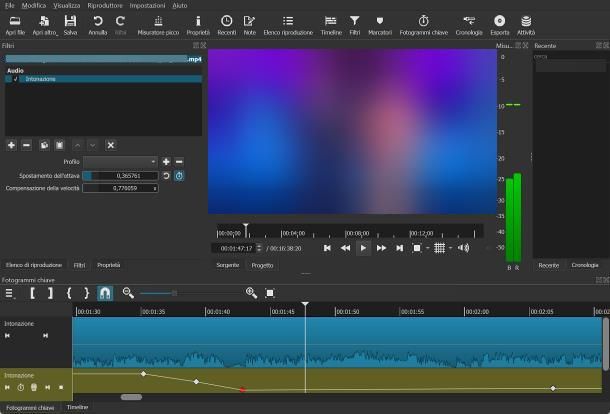
Task: Switch to Elenco di riproduzione tab
Action: [x=34, y=265]
